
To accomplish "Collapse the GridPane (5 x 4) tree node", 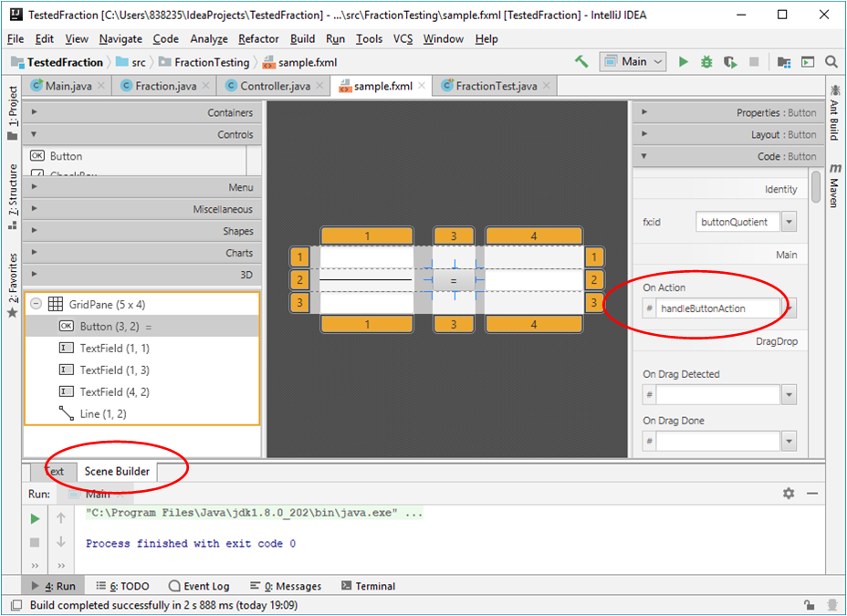I will (36, 304).
